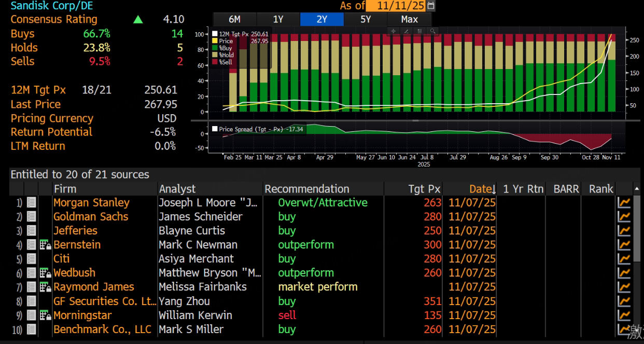Toggle the %Sell series in chart legend

point(226,62)
